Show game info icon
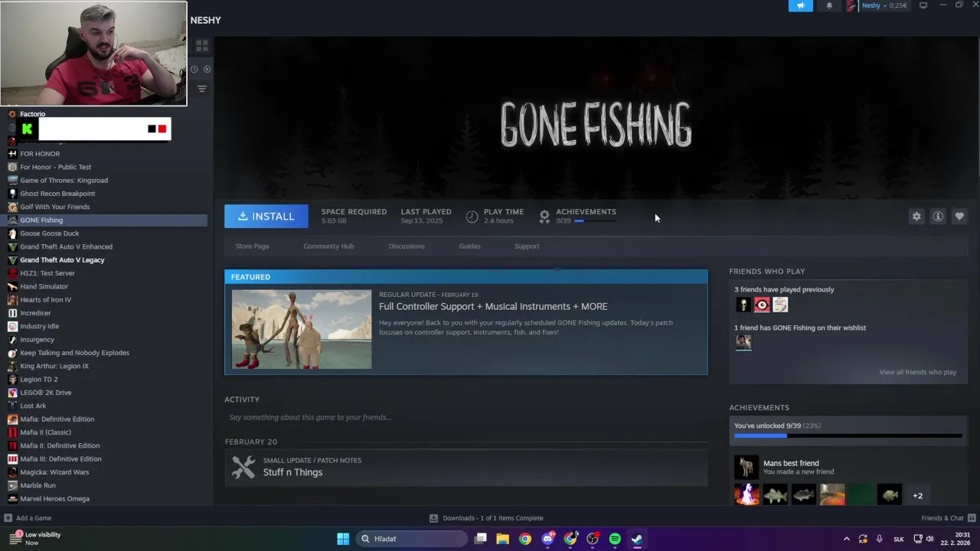This screenshot has height=551, width=980. click(x=938, y=217)
